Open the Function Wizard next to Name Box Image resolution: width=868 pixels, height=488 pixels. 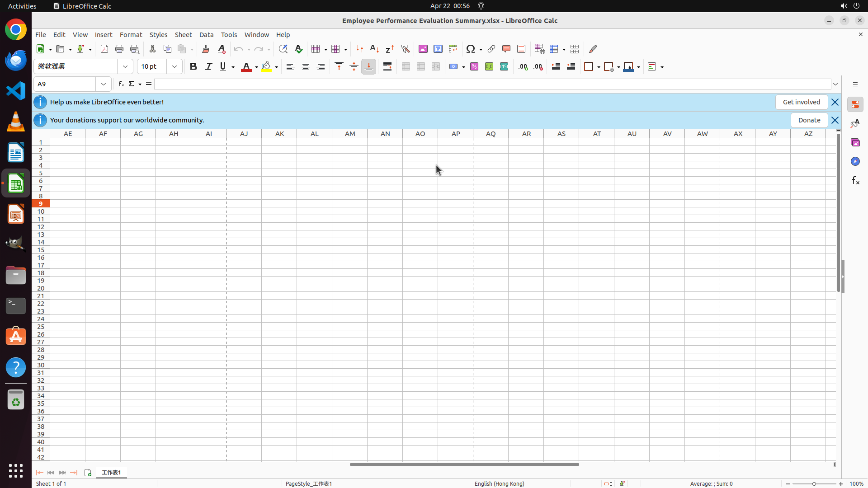(x=121, y=84)
